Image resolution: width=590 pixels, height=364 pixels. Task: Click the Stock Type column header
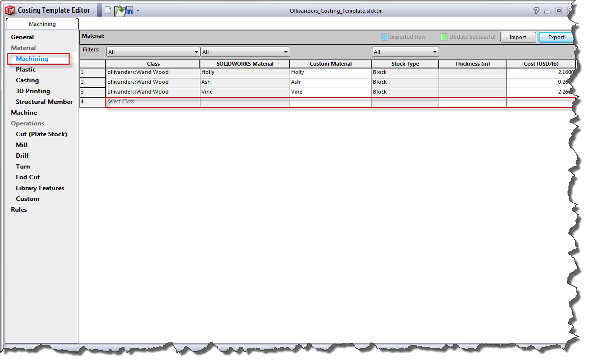[405, 64]
